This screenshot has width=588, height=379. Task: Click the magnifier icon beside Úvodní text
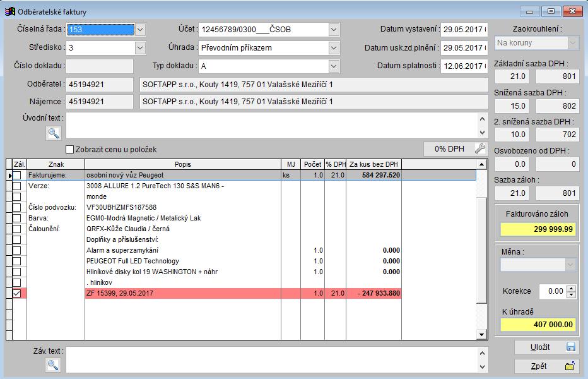54,133
